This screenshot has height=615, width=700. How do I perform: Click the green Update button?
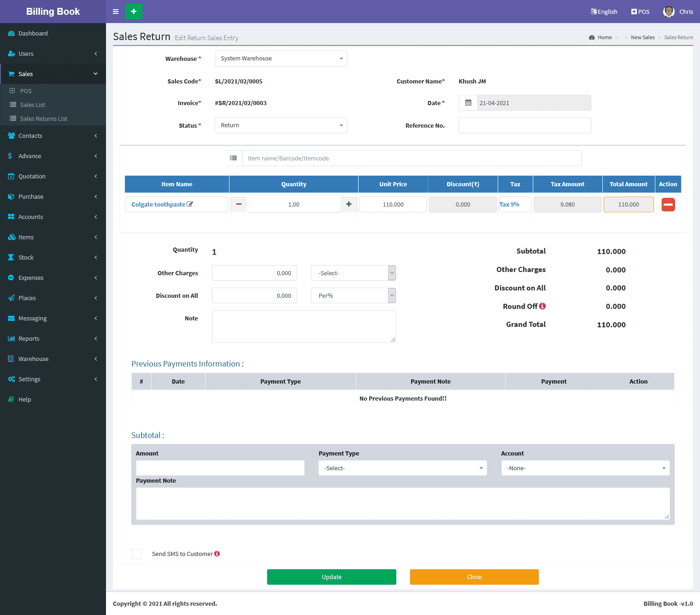[331, 577]
